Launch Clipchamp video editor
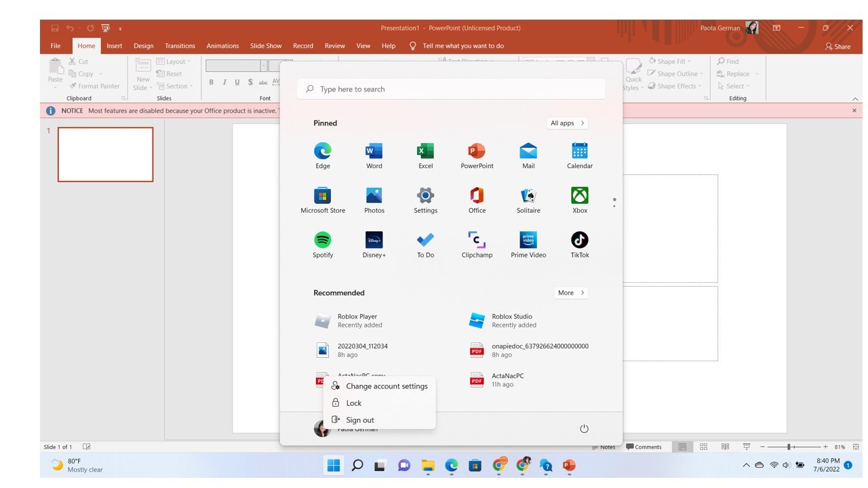 click(477, 245)
